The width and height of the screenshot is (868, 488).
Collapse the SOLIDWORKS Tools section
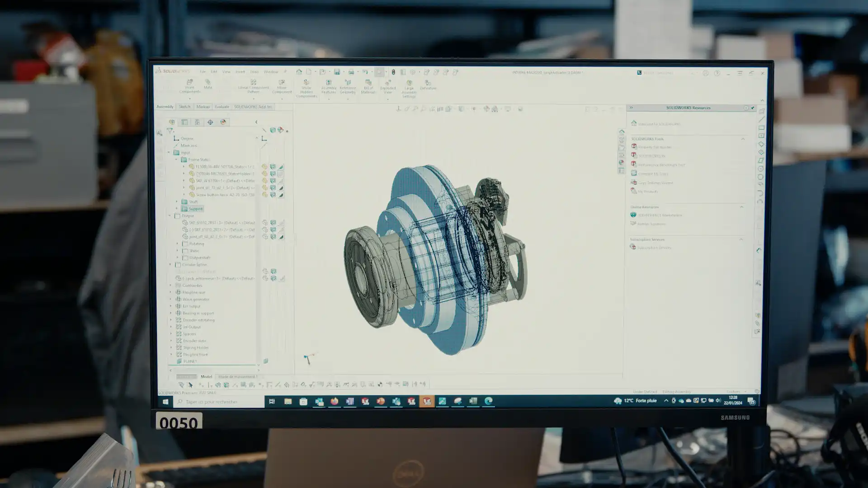pyautogui.click(x=743, y=139)
